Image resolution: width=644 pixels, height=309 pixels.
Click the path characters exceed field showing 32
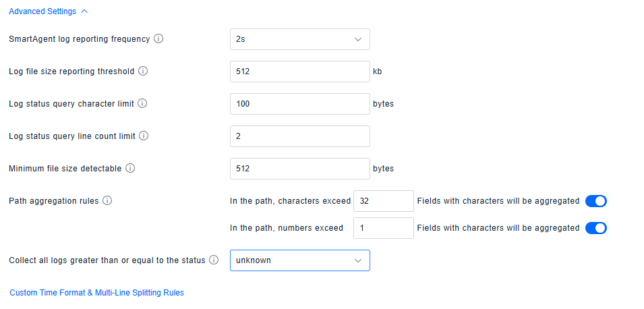click(383, 201)
